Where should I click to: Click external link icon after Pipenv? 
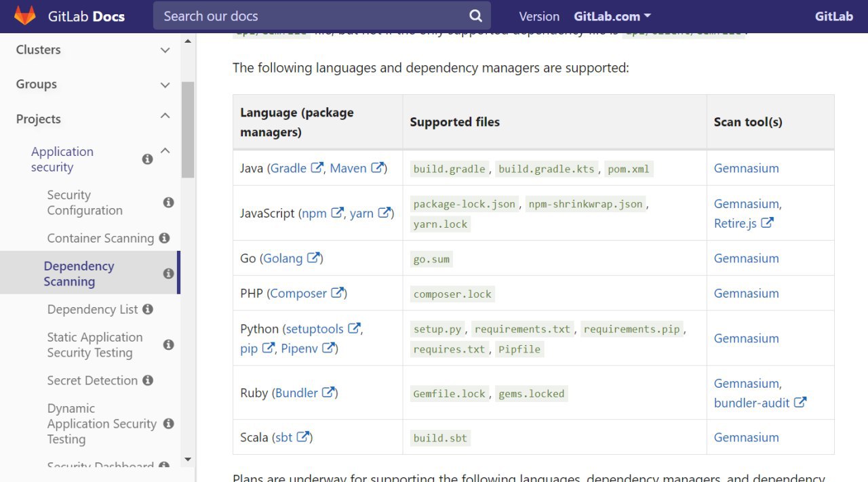pyautogui.click(x=328, y=348)
